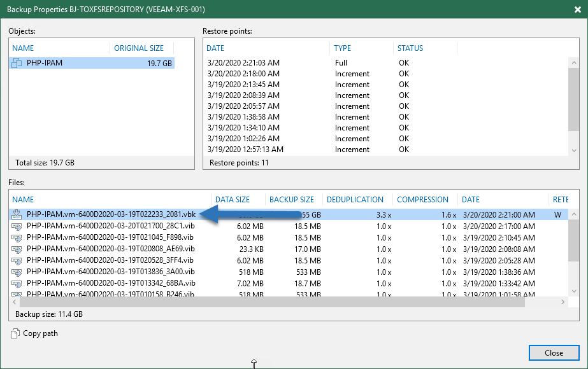Click the Copy path document icon

[x=15, y=333]
